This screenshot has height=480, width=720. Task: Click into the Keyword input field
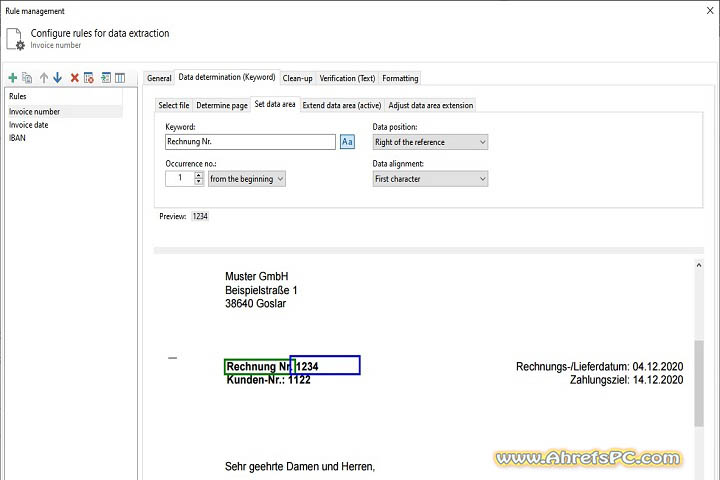(250, 141)
